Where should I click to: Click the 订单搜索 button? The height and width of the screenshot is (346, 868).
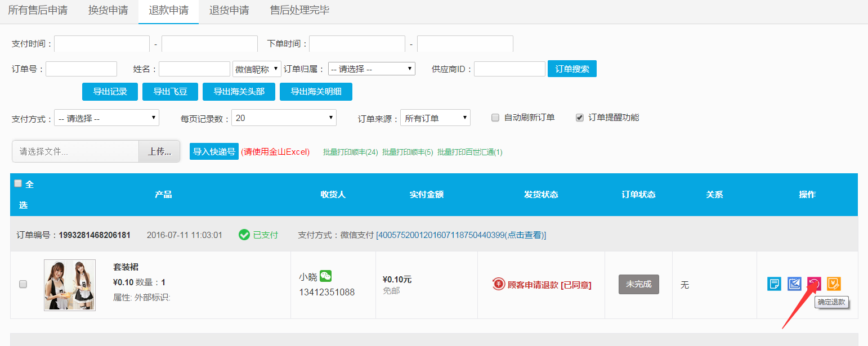572,69
